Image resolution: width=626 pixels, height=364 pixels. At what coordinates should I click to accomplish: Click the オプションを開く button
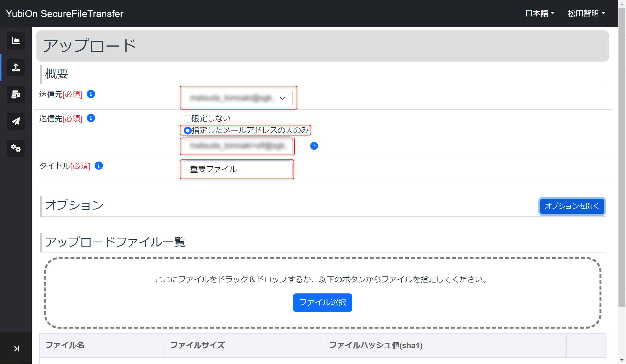(572, 206)
